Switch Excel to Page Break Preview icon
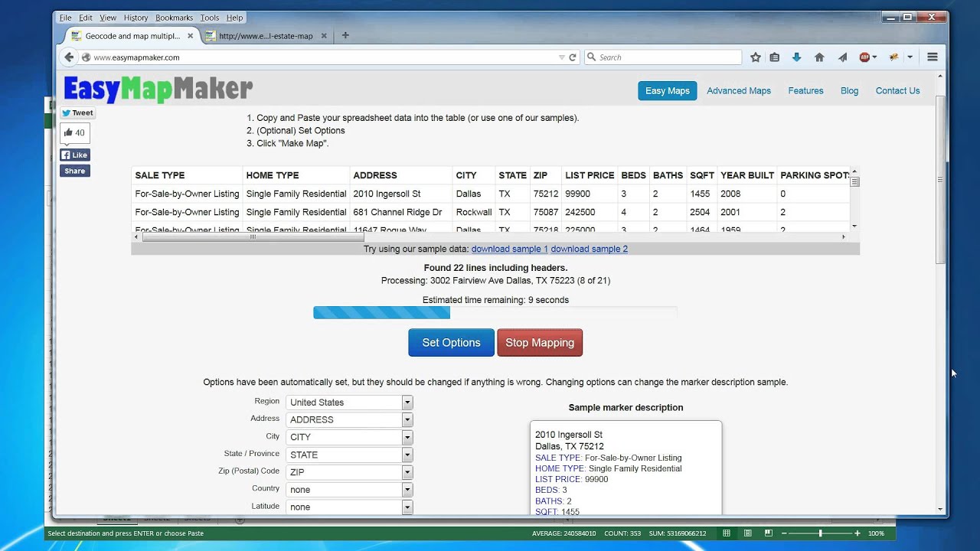The height and width of the screenshot is (551, 980). (768, 533)
